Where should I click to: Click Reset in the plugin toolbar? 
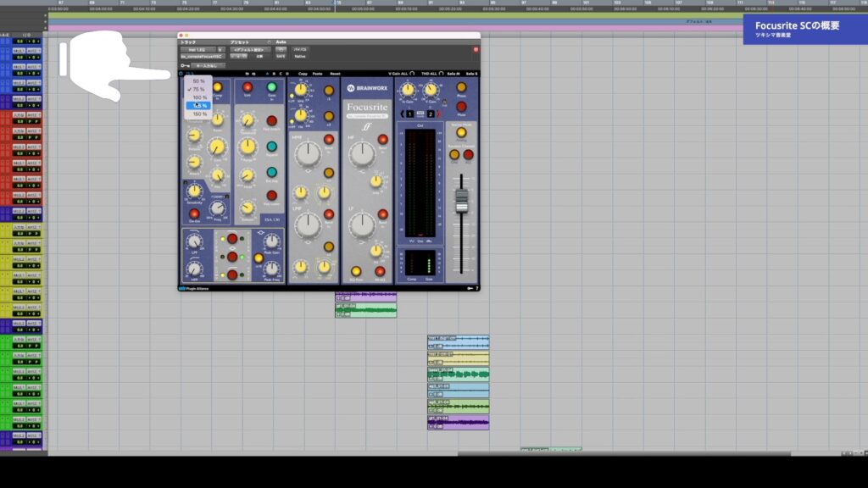[335, 74]
